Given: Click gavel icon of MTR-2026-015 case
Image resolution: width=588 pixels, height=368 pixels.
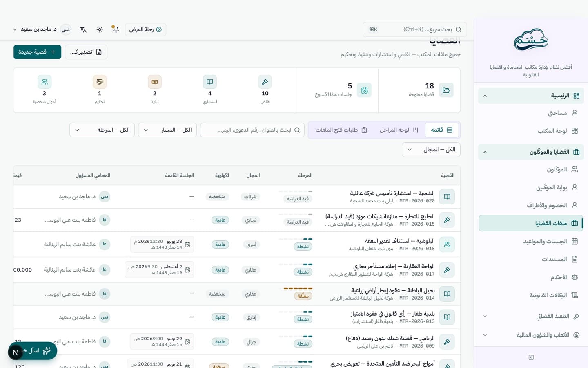Looking at the screenshot, I should (x=447, y=220).
